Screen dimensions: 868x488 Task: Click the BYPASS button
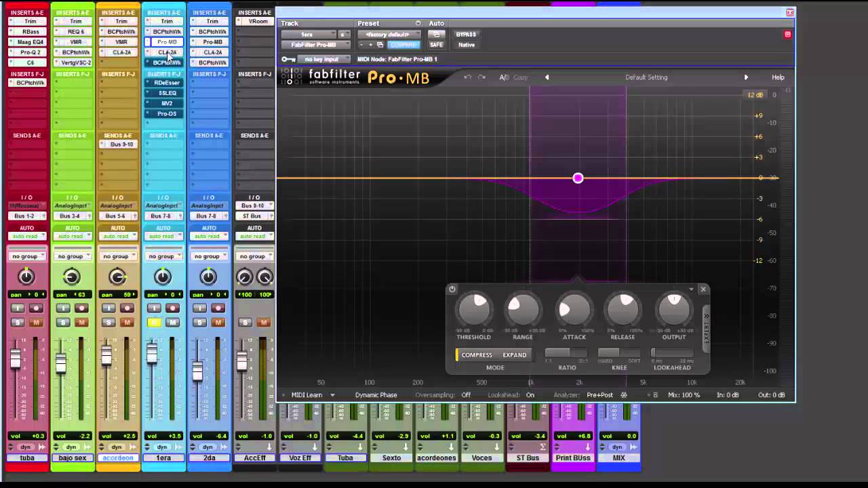tap(466, 35)
